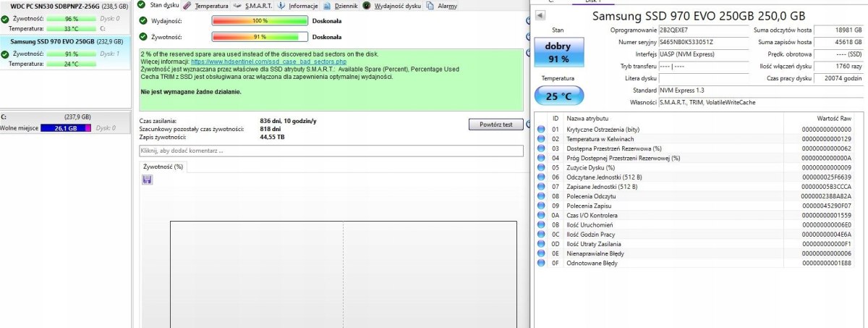Click the 25 °C temperature indicator
868x328 pixels.
(557, 96)
